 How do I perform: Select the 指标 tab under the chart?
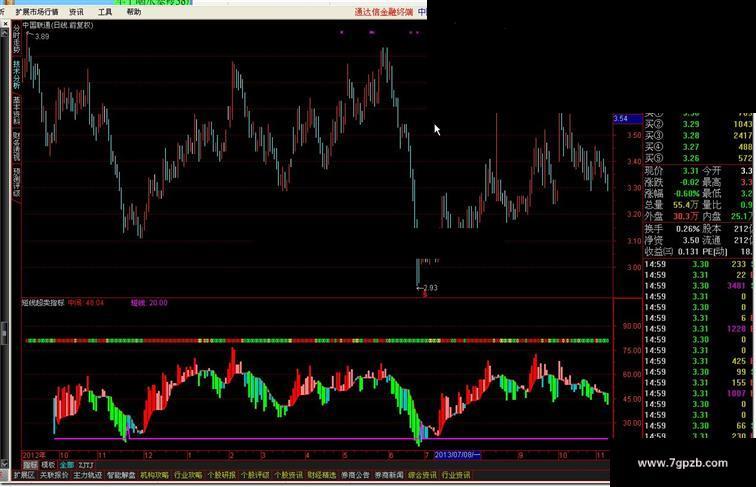pyautogui.click(x=30, y=465)
